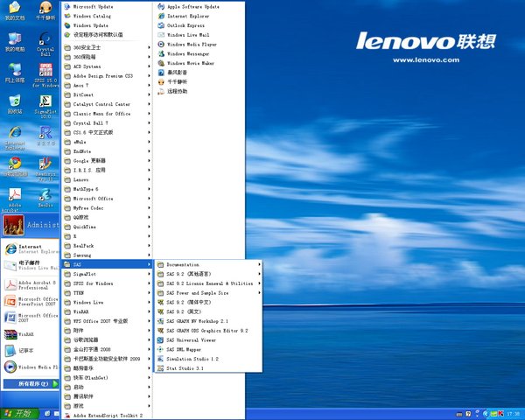
Task: Open the 卡巴斯基全功能安全软件 2009 folder
Action: point(107,359)
